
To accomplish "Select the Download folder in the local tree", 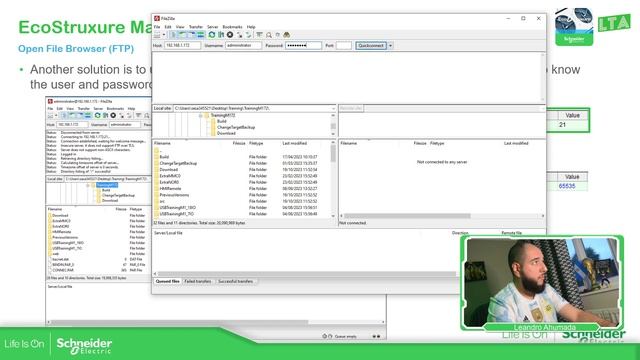I will 226,133.
